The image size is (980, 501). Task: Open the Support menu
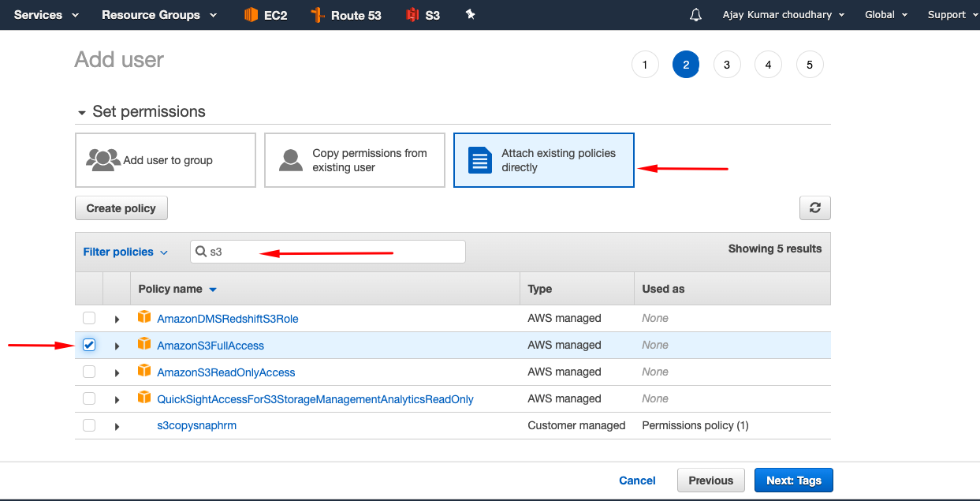(x=953, y=15)
